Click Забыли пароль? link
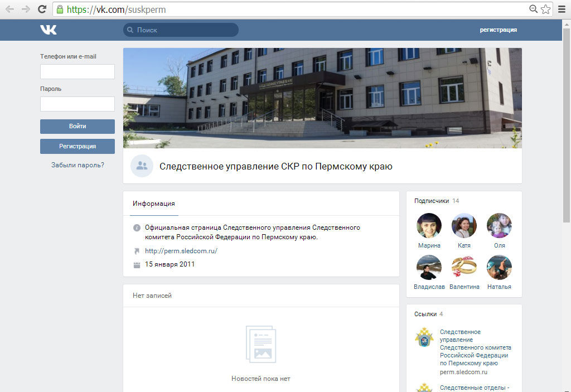 [78, 165]
